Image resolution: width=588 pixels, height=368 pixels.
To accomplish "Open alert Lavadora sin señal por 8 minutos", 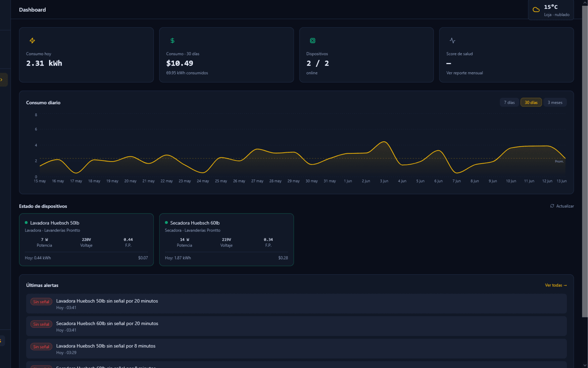I will tap(296, 349).
